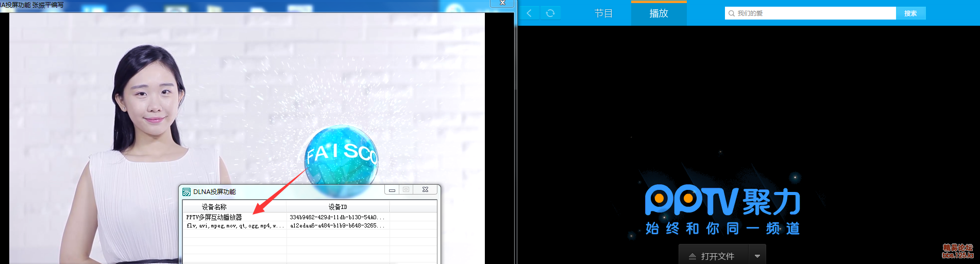Refresh the PPTV page
The height and width of the screenshot is (264, 980).
[x=550, y=13]
